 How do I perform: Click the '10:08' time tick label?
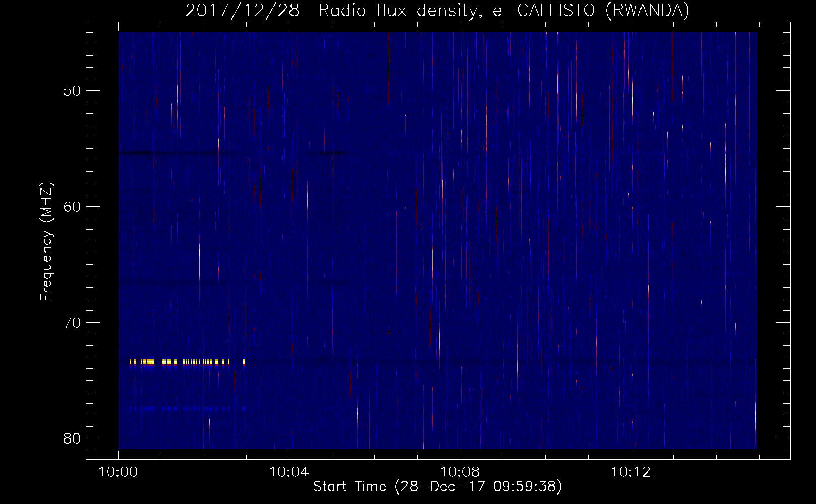[459, 472]
